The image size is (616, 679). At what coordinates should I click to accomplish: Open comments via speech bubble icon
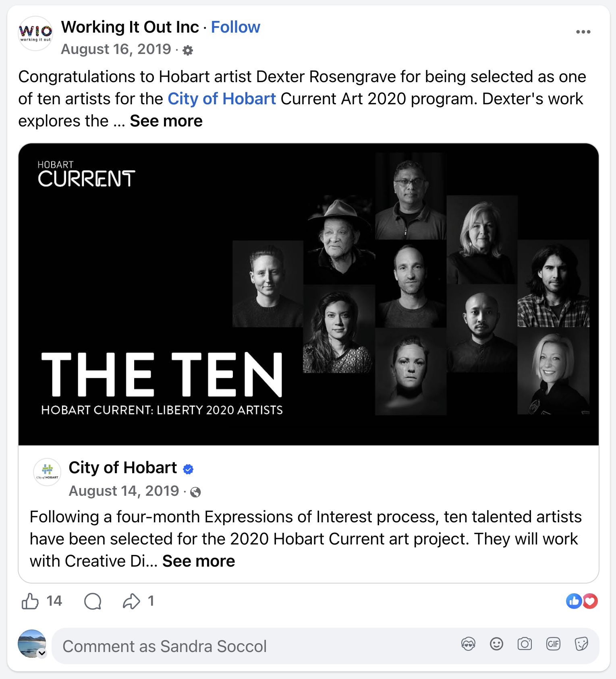pyautogui.click(x=93, y=601)
